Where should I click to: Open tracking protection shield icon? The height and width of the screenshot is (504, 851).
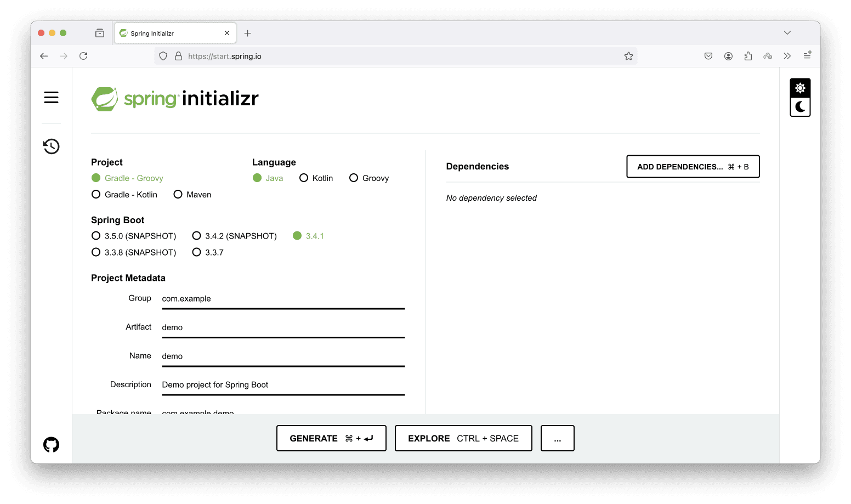163,56
